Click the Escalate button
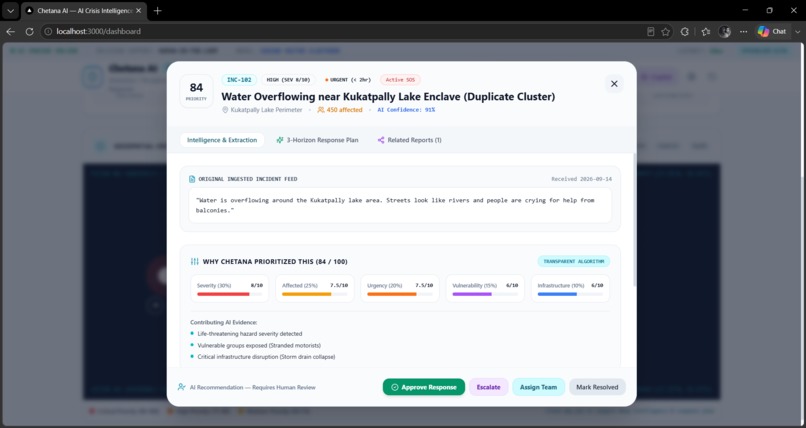 488,387
